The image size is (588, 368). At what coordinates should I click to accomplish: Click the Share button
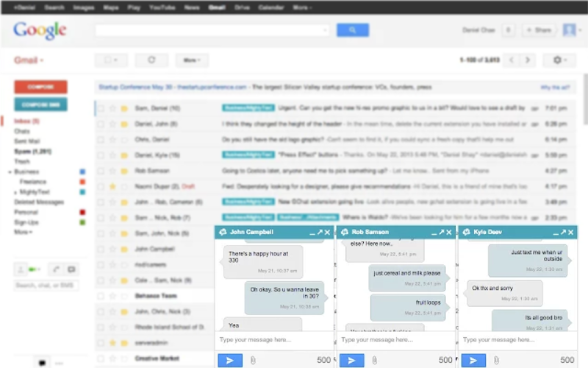coord(539,30)
